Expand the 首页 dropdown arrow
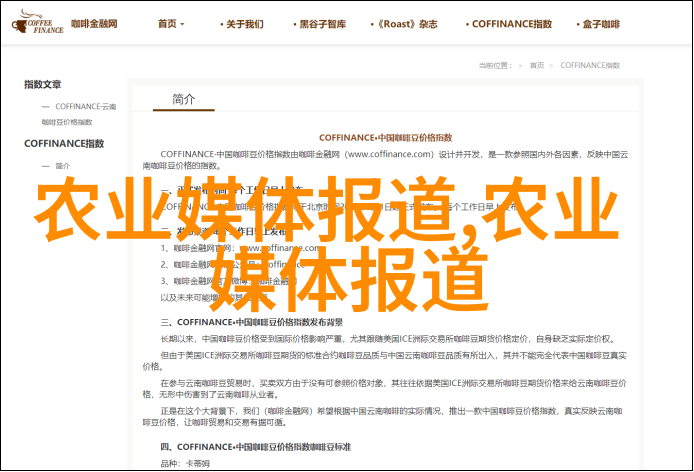694x472 pixels. coord(182,24)
